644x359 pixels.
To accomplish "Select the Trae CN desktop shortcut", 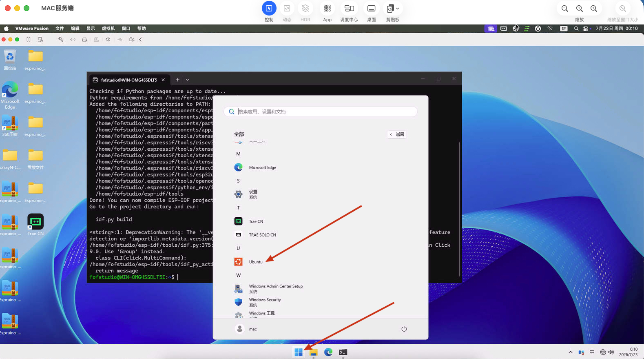I will [35, 225].
